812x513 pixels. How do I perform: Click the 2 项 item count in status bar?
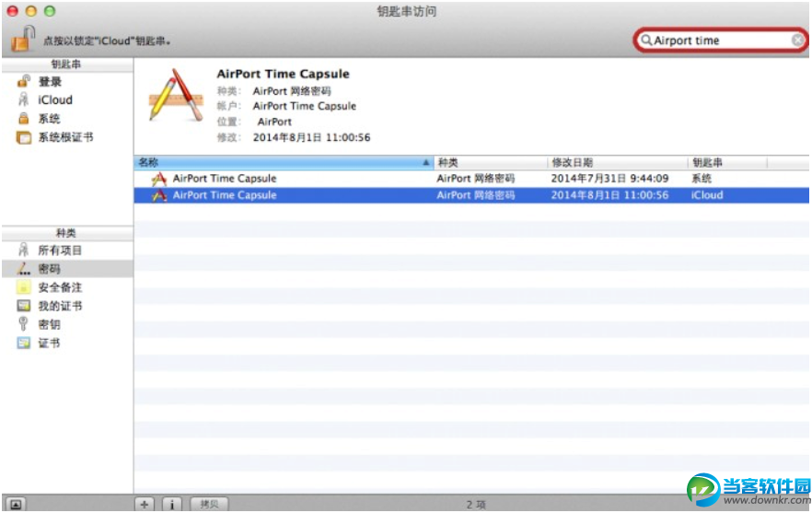(476, 505)
